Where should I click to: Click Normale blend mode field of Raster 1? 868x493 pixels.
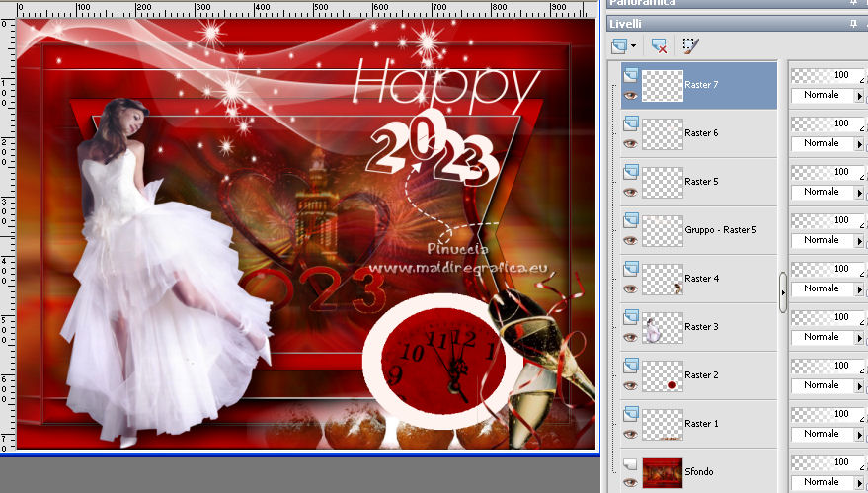823,434
